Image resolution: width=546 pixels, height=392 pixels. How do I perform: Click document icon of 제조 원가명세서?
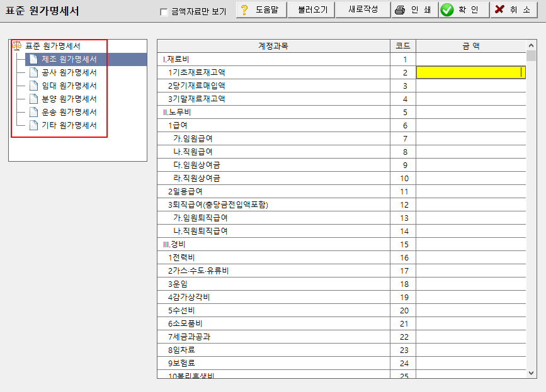(33, 59)
